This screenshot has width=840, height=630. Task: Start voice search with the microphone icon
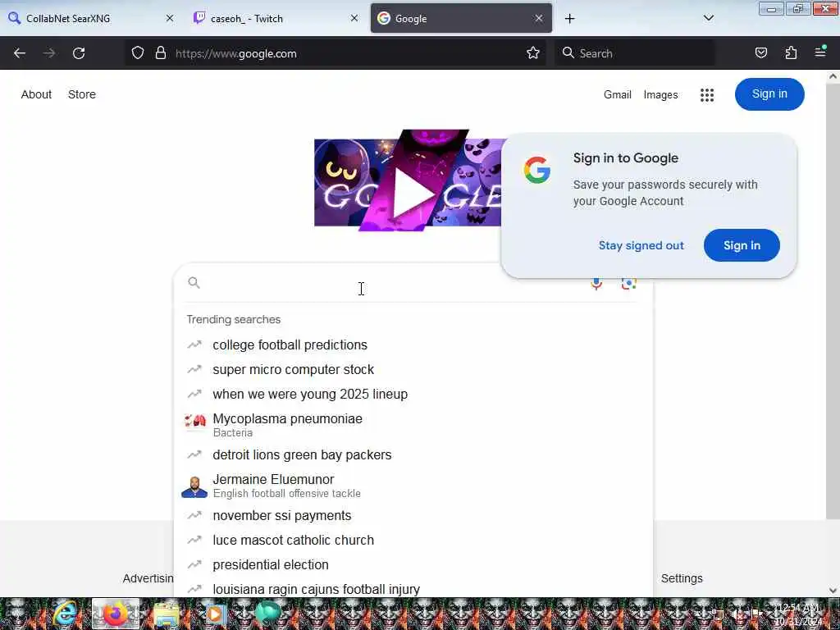[x=596, y=284]
